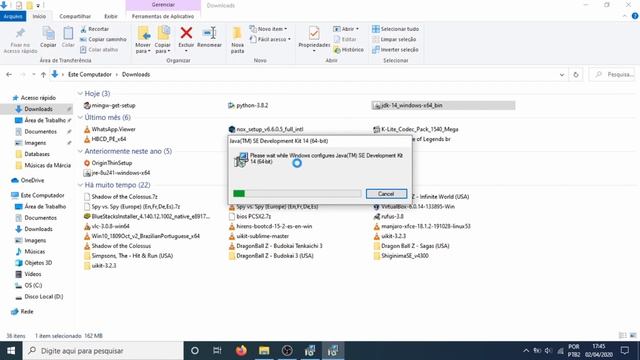This screenshot has width=640, height=360.
Task: Select Acesso rápido in the navigation pane
Action: coord(38,98)
